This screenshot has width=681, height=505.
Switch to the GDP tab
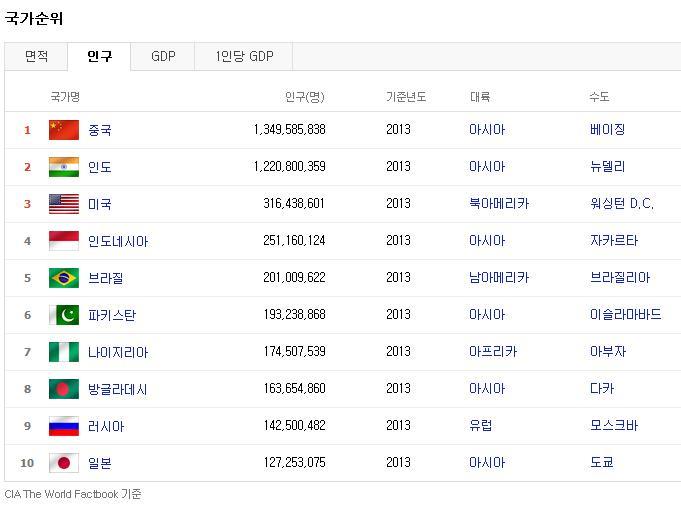163,56
